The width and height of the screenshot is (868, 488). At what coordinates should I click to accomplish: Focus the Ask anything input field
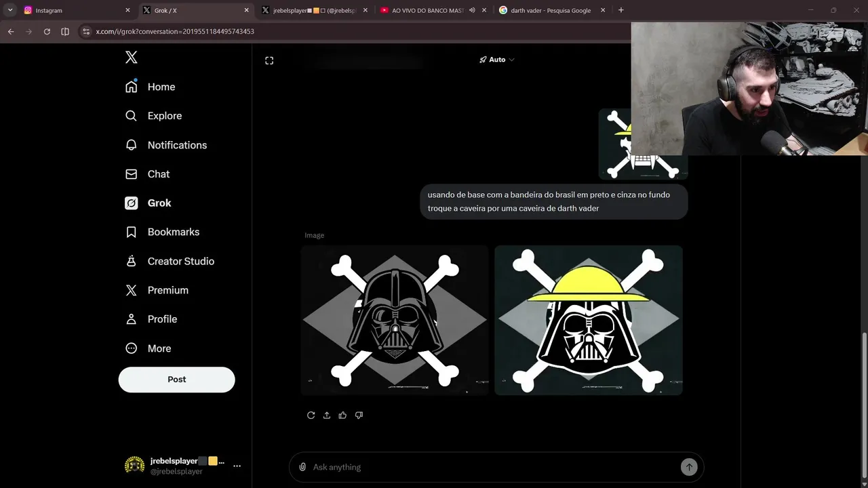495,467
